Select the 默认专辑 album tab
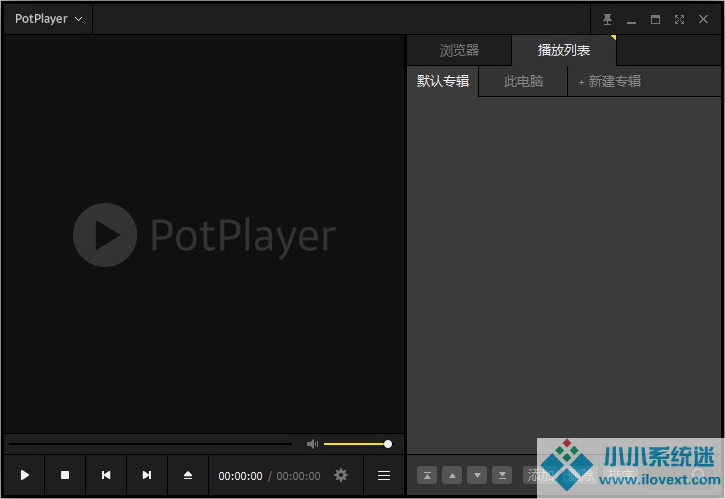This screenshot has width=725, height=499. click(x=442, y=81)
